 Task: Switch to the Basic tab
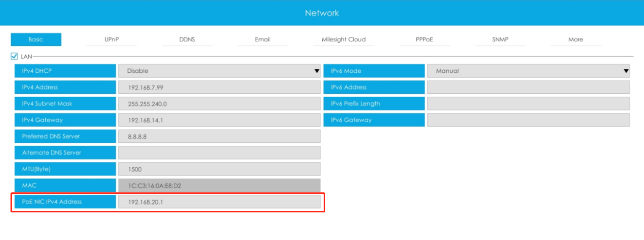pos(36,39)
